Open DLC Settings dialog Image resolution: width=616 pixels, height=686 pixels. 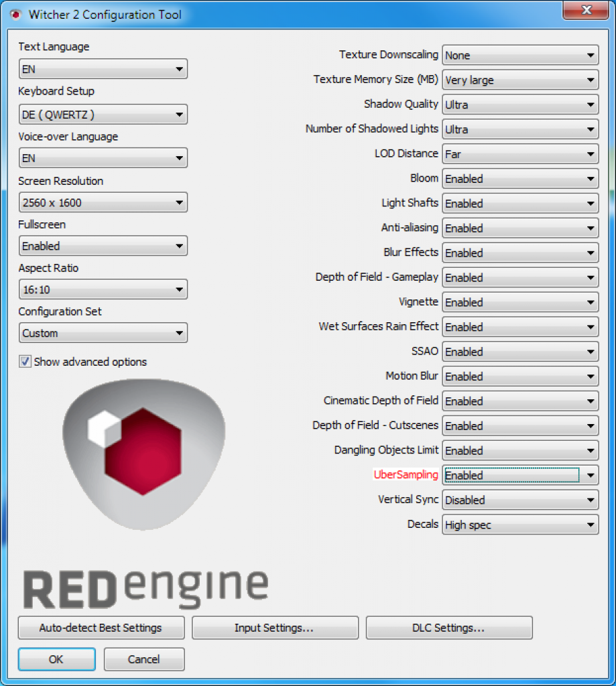coord(448,628)
